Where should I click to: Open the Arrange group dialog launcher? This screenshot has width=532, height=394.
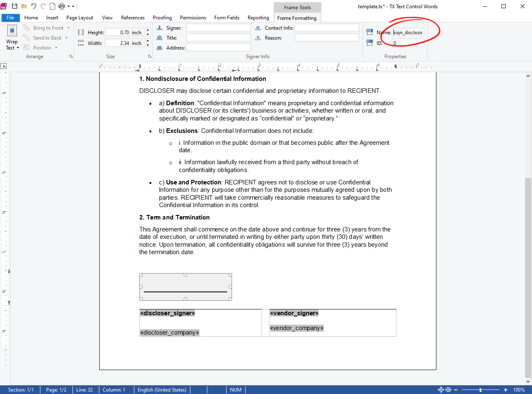(71, 57)
